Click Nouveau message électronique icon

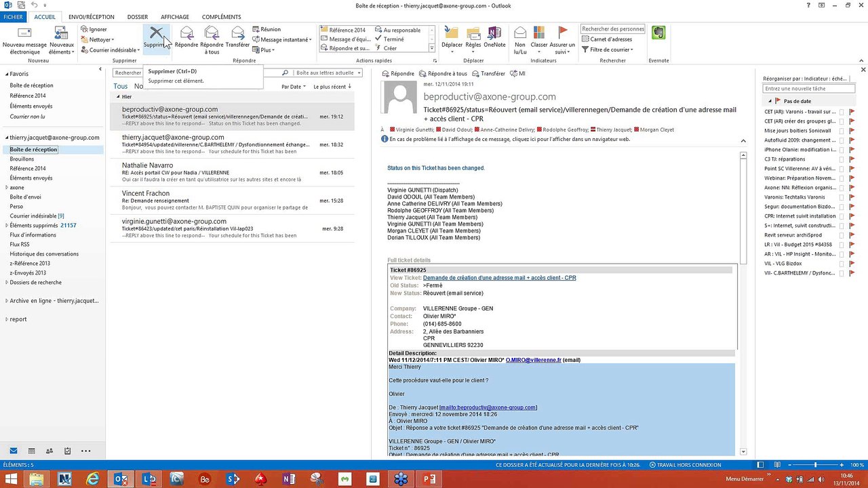pyautogui.click(x=24, y=33)
